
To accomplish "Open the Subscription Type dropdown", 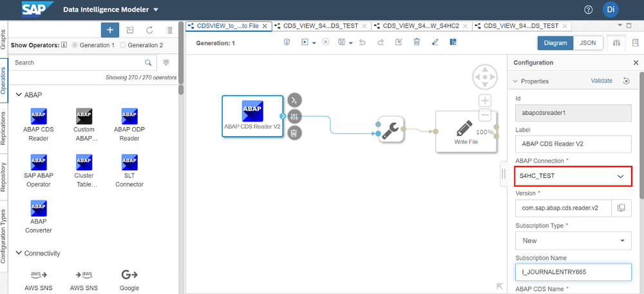I will 573,240.
